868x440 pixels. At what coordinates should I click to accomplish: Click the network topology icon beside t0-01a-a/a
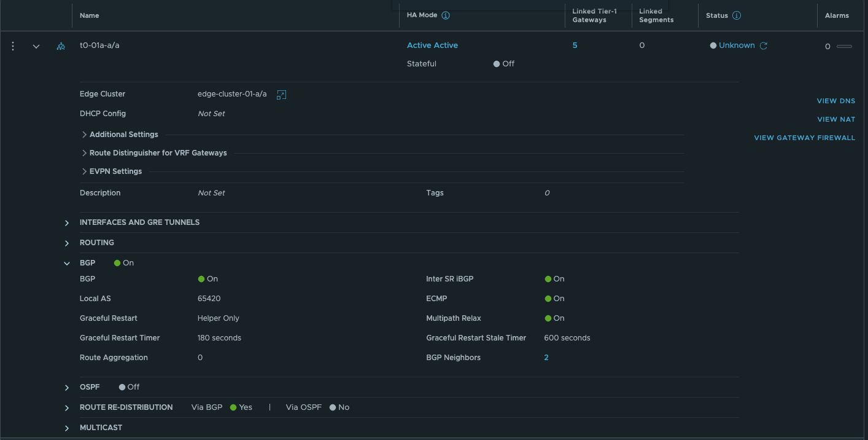(60, 45)
